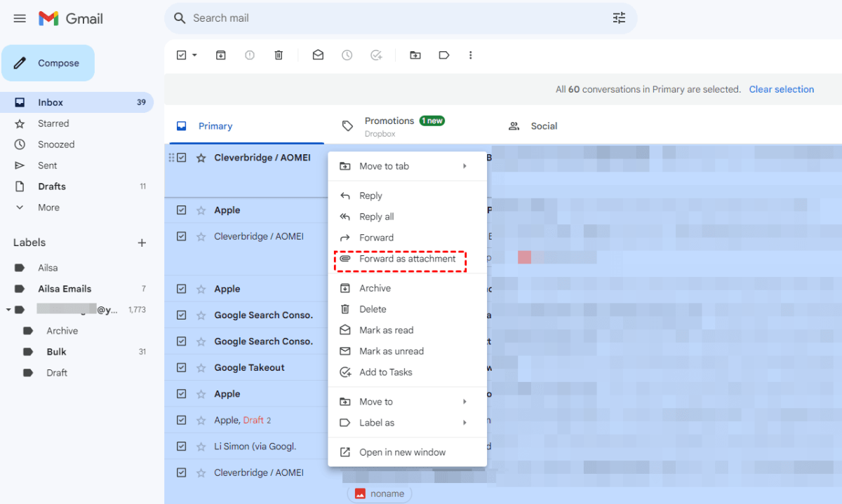This screenshot has width=842, height=504.
Task: Open Drafts folder
Action: 77,186
